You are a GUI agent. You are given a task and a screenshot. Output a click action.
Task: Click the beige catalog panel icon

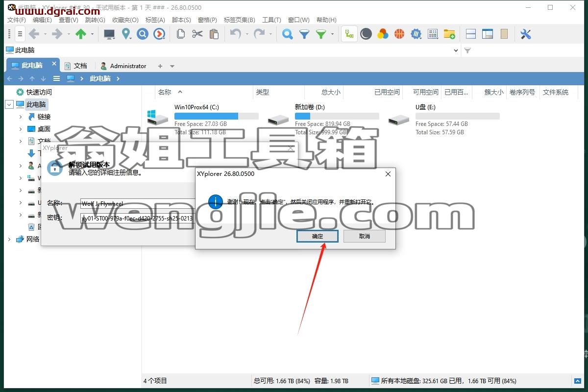tap(504, 34)
